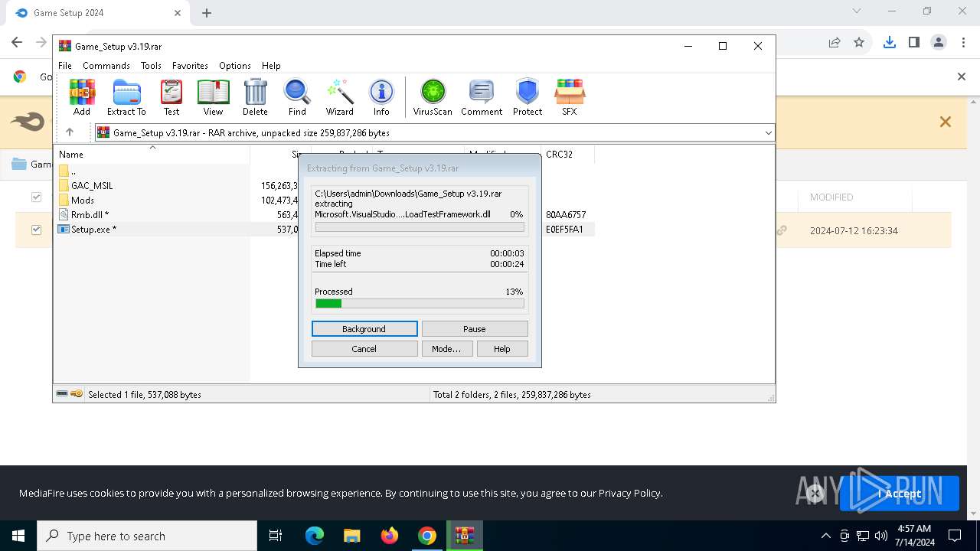Viewport: 980px width, 551px height.
Task: Open the View file icon
Action: (213, 97)
